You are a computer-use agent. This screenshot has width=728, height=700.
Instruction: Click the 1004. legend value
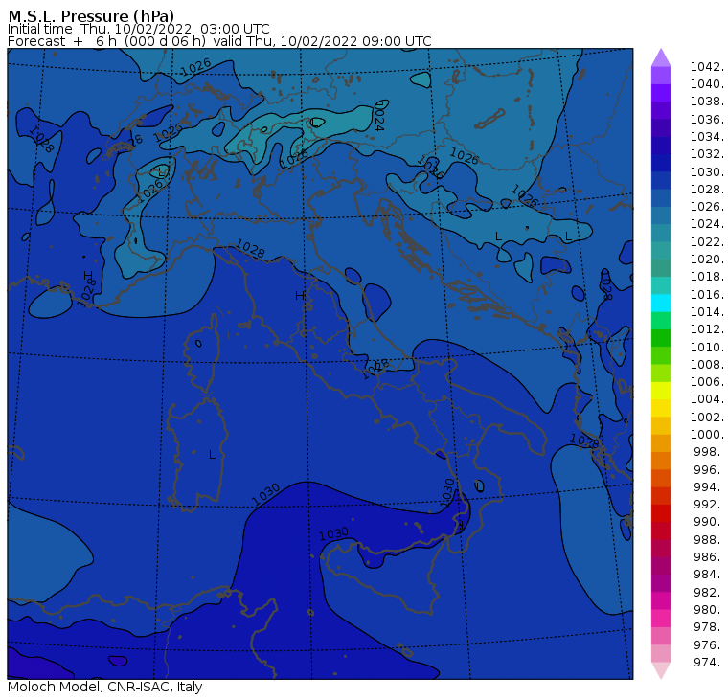click(707, 398)
